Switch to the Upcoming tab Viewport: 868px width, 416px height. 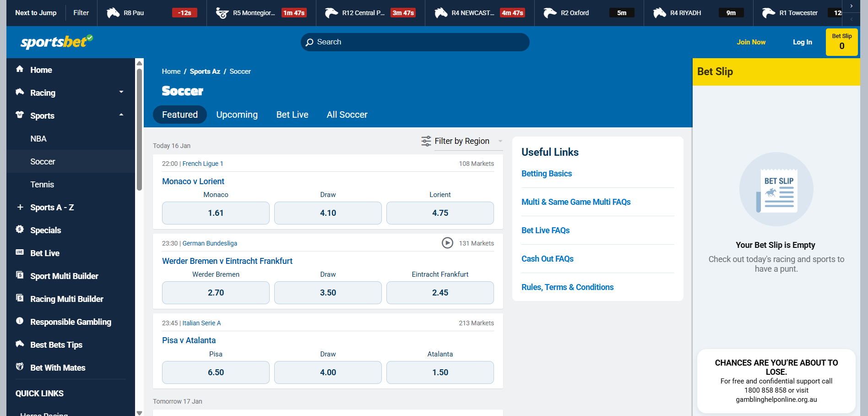[x=237, y=115]
